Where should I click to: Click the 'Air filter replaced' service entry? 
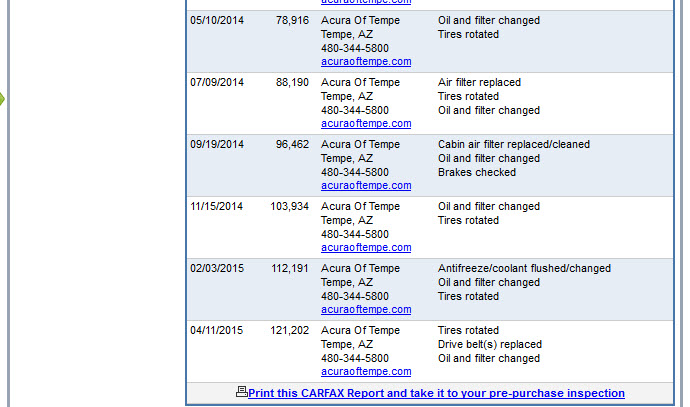tap(479, 82)
